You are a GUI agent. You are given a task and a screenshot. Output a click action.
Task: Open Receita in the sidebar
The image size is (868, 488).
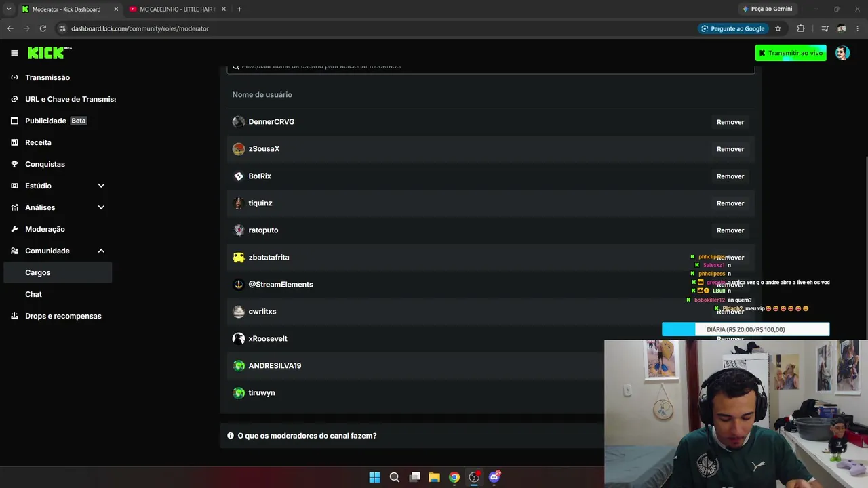[x=38, y=142]
